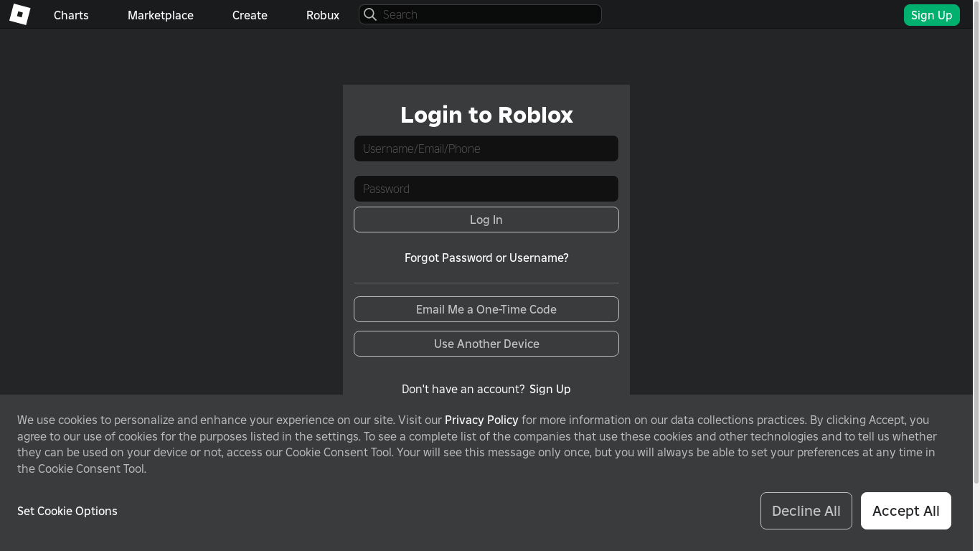
Task: Go to the Create page
Action: point(250,15)
